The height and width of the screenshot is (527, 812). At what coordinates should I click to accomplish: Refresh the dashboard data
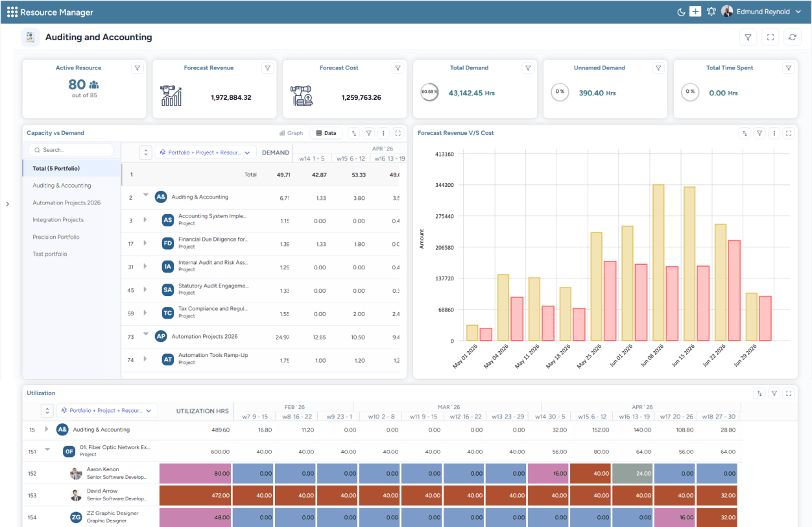click(x=793, y=38)
